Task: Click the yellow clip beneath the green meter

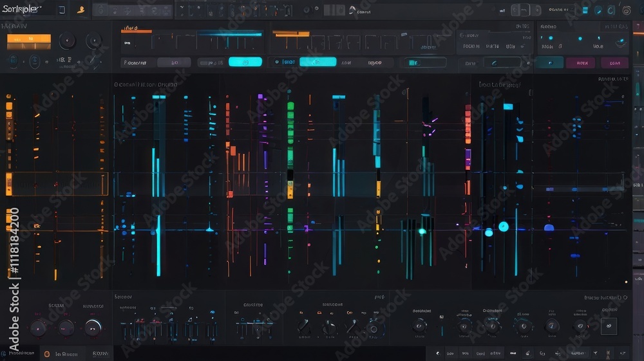Action: tap(290, 190)
